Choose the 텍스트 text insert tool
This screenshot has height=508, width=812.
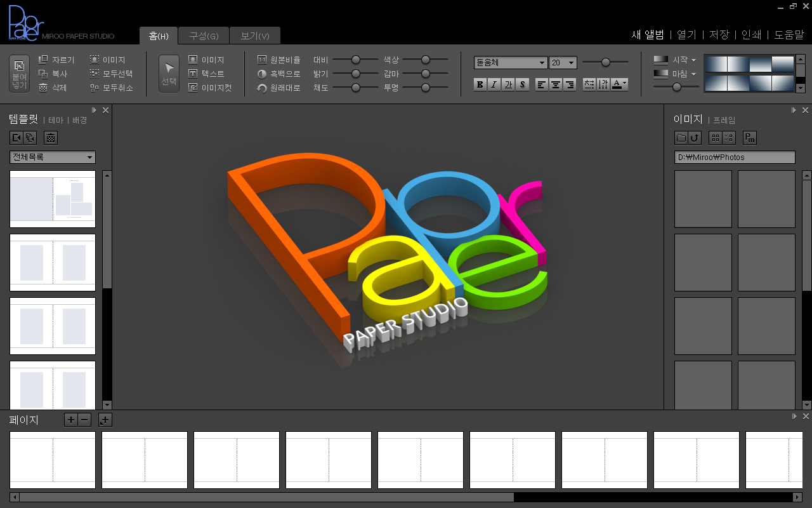pos(206,74)
